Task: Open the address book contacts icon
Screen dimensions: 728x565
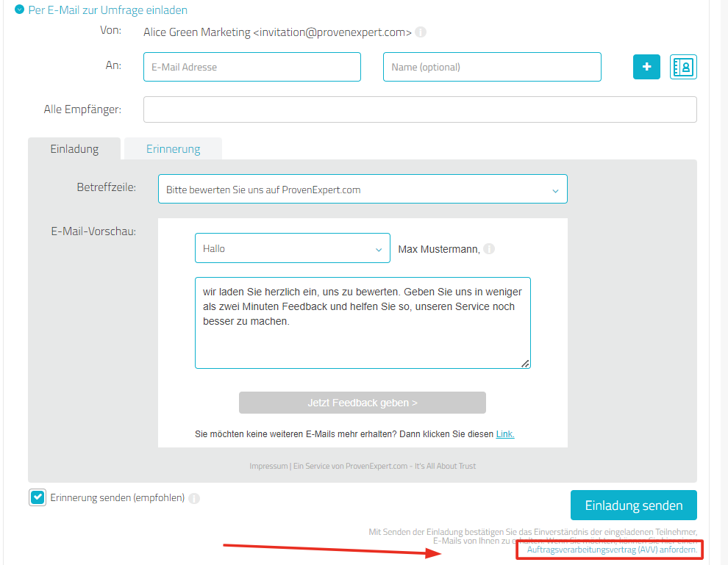Action: tap(683, 67)
